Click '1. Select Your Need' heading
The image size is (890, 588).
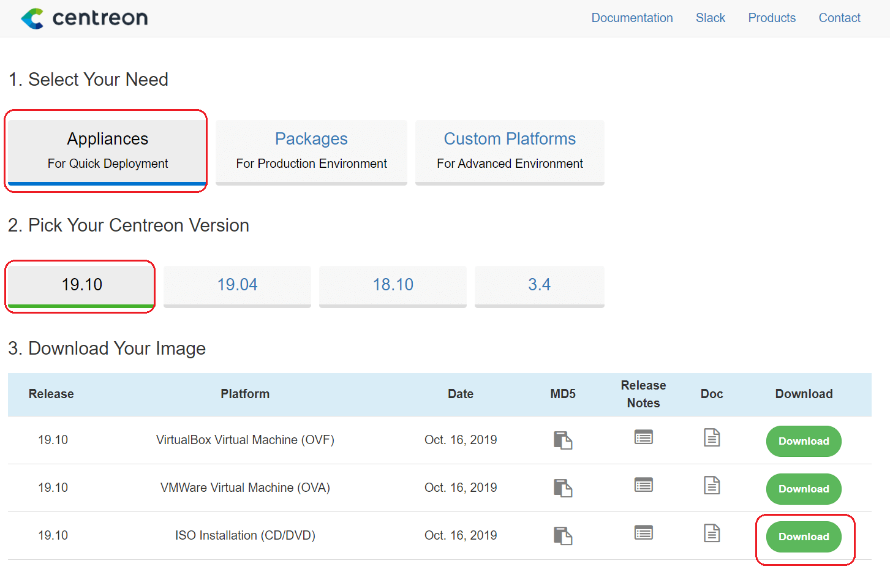point(88,80)
